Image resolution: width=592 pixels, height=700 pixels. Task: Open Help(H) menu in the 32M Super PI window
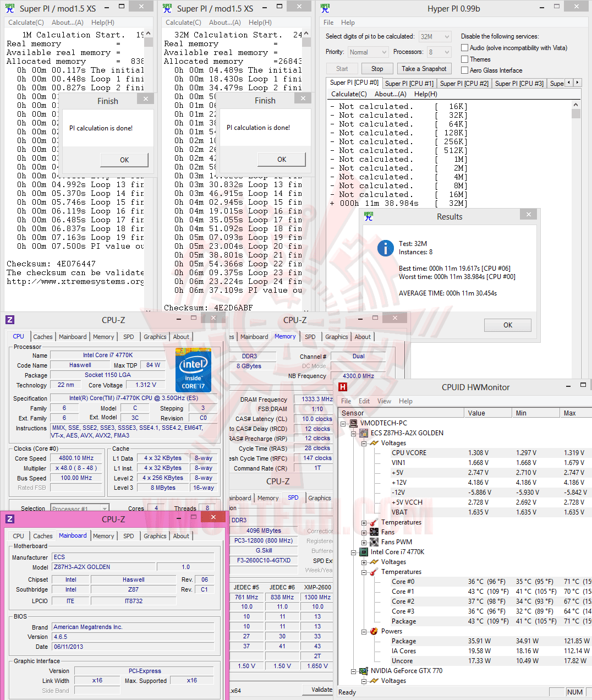[x=260, y=23]
